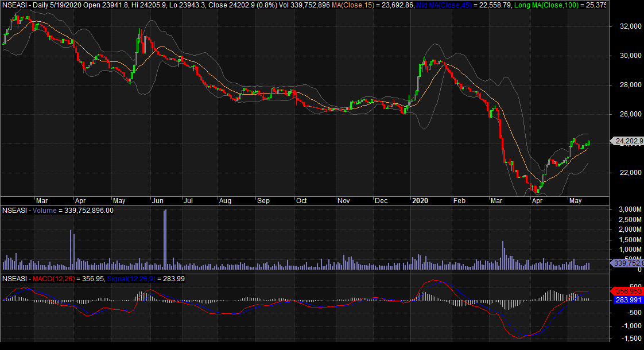Click the 1,000M volume axis label
The width and height of the screenshot is (644, 350).
tap(630, 250)
